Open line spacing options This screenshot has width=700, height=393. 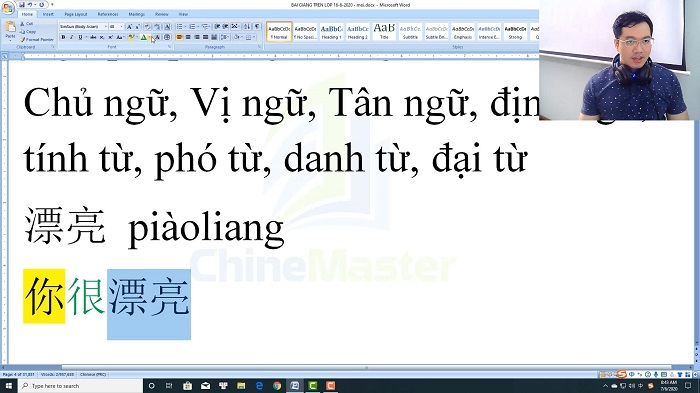coord(225,38)
